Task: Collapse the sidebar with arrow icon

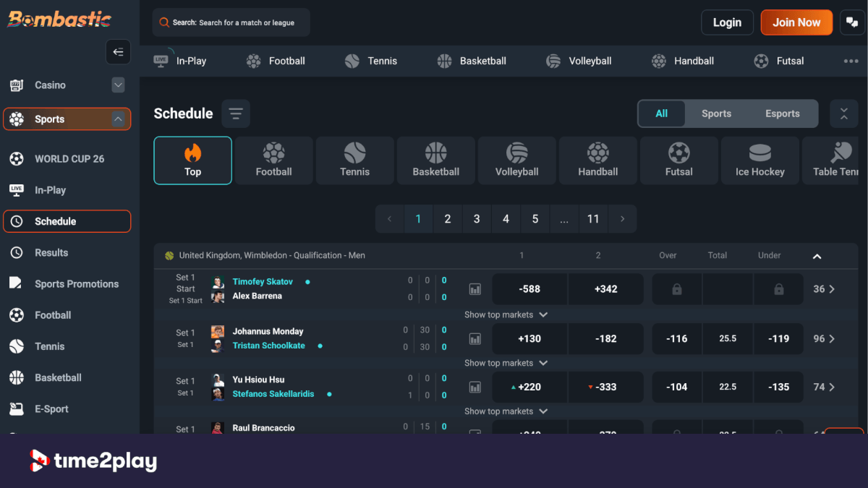Action: click(x=118, y=52)
